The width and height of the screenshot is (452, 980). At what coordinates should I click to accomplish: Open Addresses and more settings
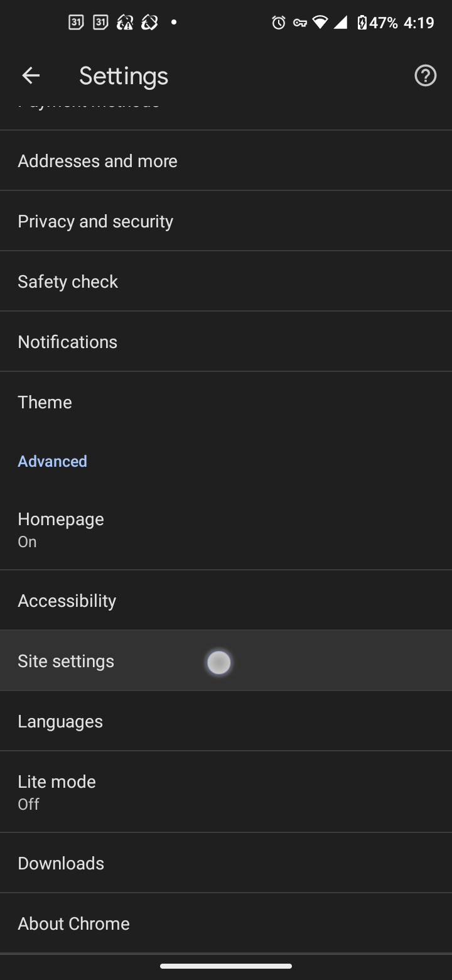(226, 161)
